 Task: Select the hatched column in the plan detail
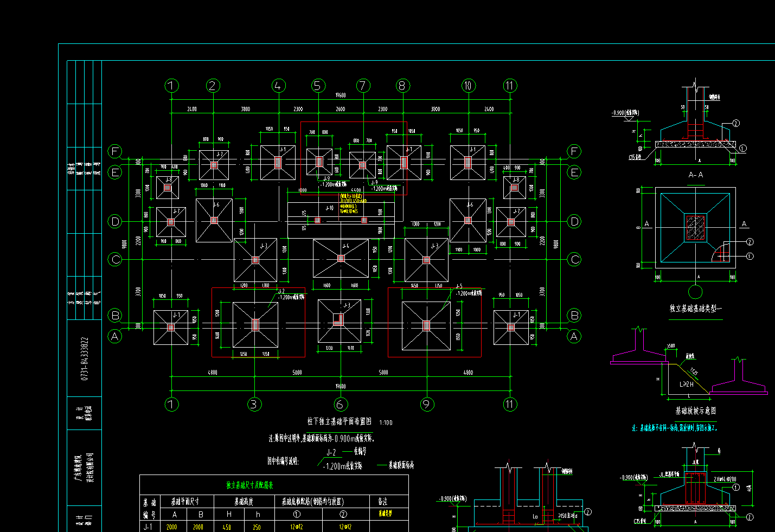(x=695, y=228)
